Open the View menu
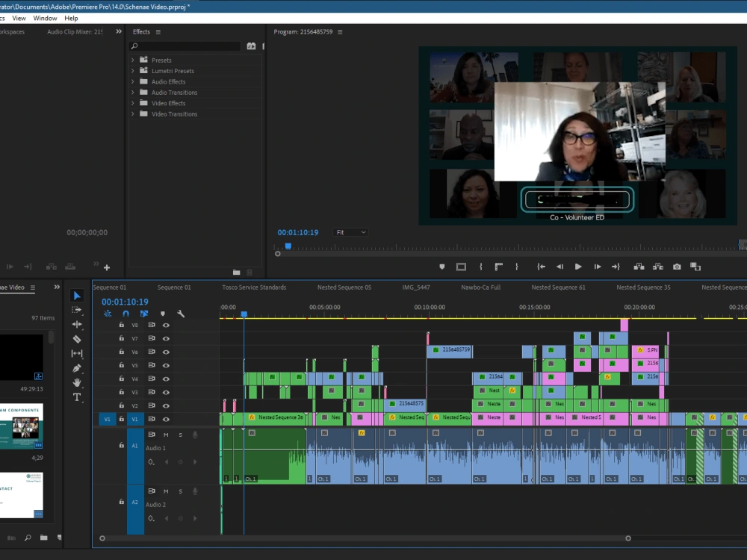Viewport: 747px width, 560px height. 19,18
